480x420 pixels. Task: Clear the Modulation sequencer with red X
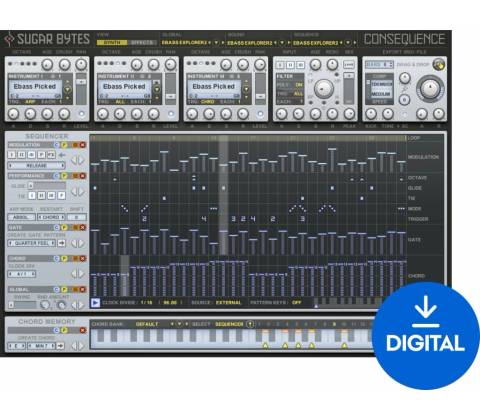[x=82, y=145]
